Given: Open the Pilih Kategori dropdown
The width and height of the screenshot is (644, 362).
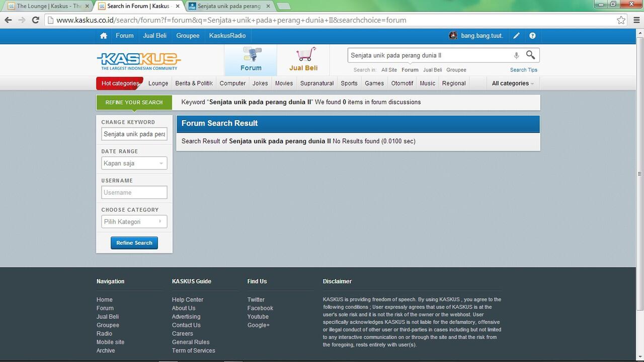Looking at the screenshot, I should 134,222.
